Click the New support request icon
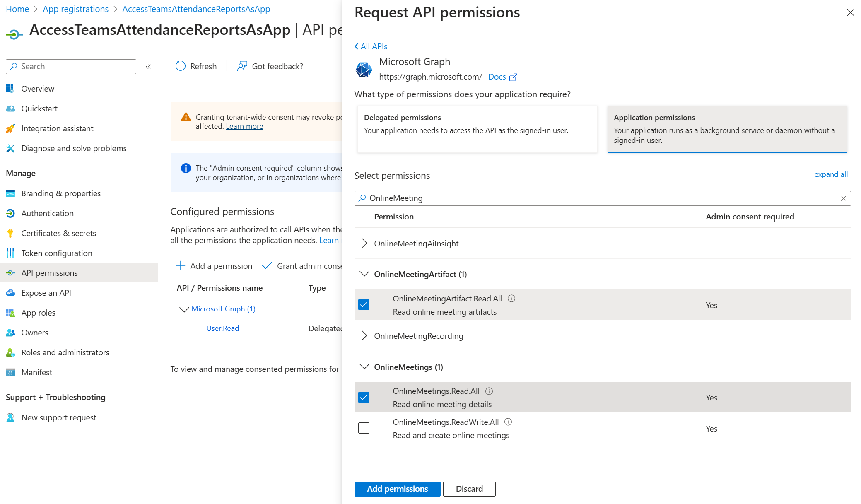 [x=10, y=417]
